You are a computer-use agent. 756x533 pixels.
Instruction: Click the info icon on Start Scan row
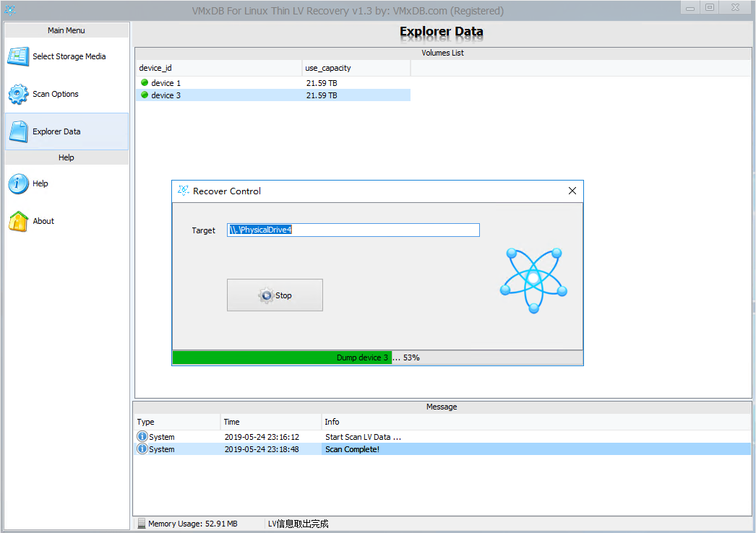pos(142,437)
